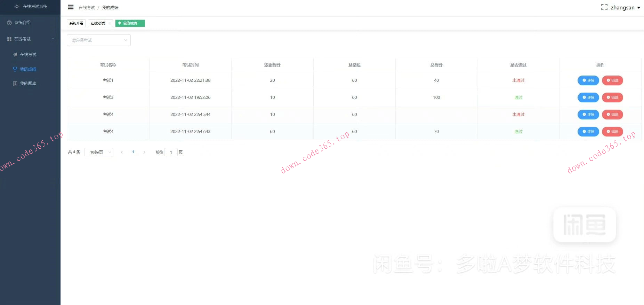The width and height of the screenshot is (644, 305).
Task: Switch to the 系统介绍 tab
Action: tap(76, 23)
